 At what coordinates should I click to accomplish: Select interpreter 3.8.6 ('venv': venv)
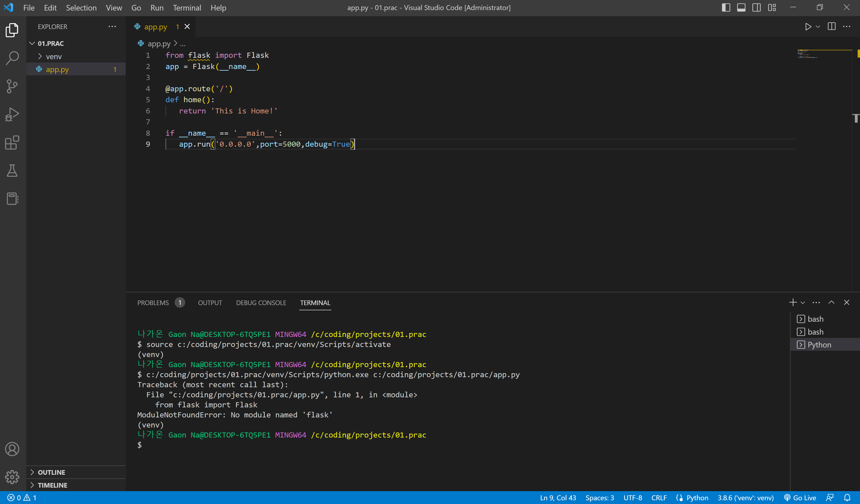coord(745,498)
